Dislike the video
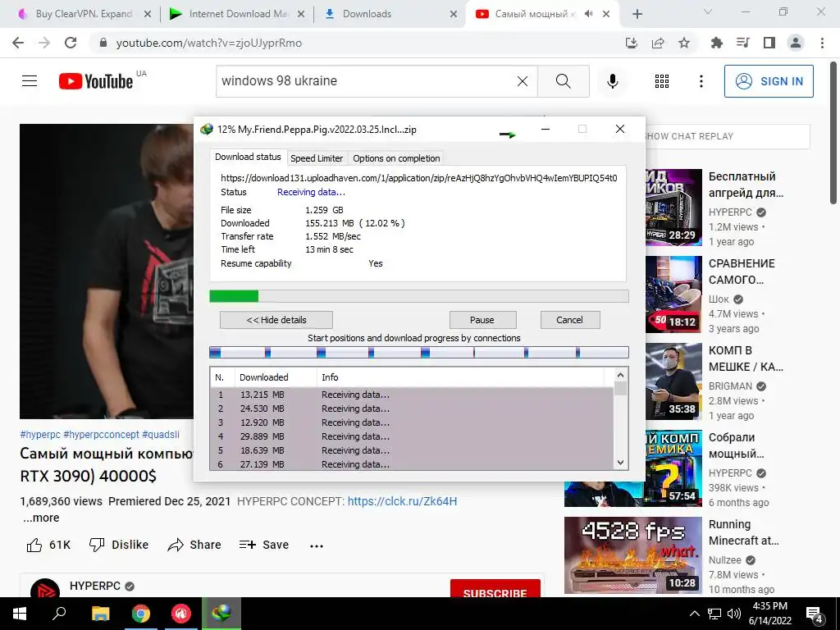Screen dimensions: 840x630 (x=118, y=545)
